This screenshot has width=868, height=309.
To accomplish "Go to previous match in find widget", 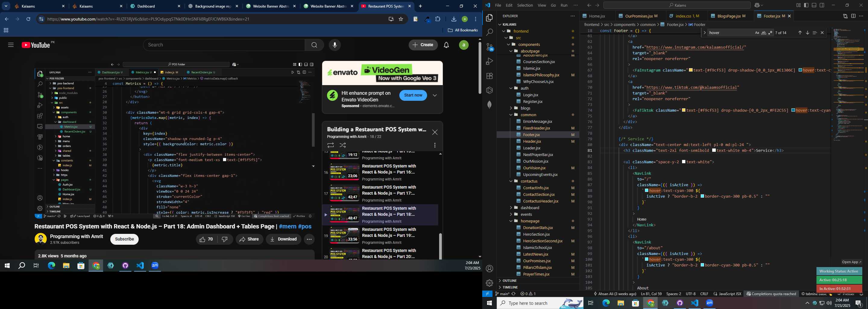I will click(800, 33).
